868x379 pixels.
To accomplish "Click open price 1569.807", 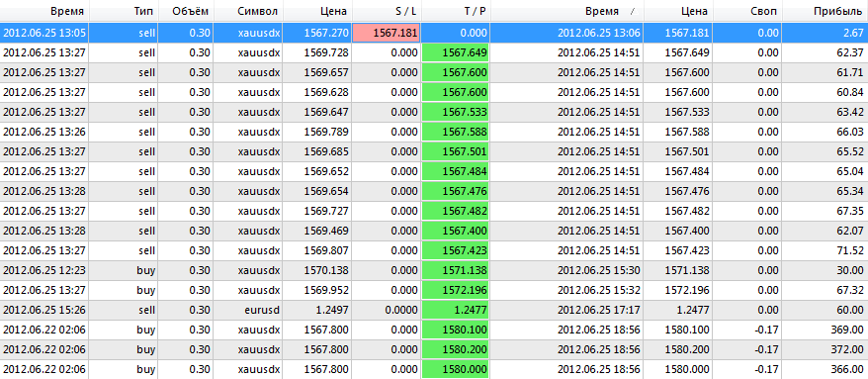I will pos(326,250).
